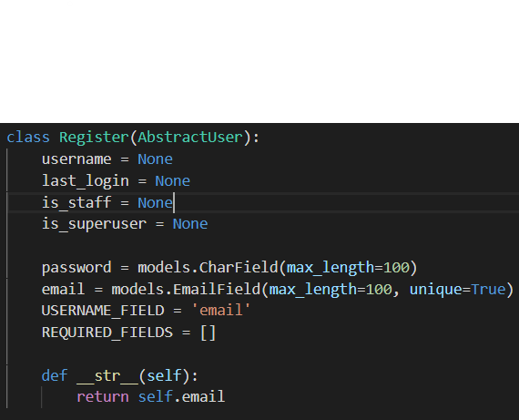
Task: Click 'last_login' attribute name
Action: 86,181
